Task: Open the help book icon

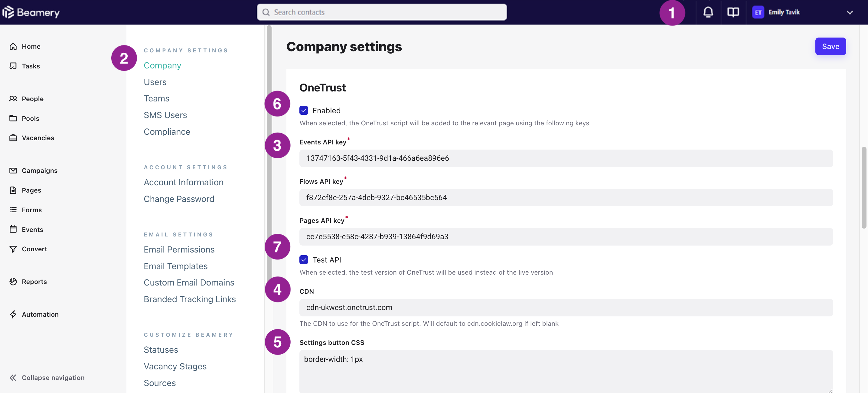Action: 733,12
